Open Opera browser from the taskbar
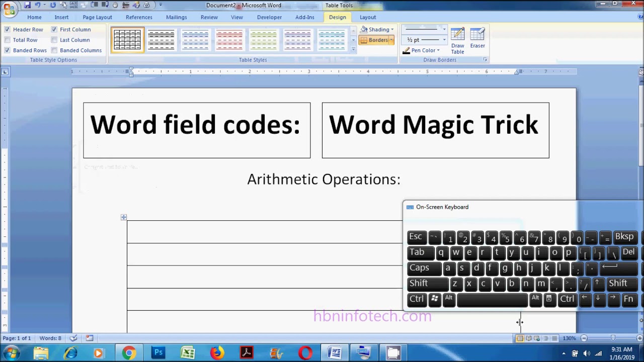The width and height of the screenshot is (644, 362). point(305,353)
